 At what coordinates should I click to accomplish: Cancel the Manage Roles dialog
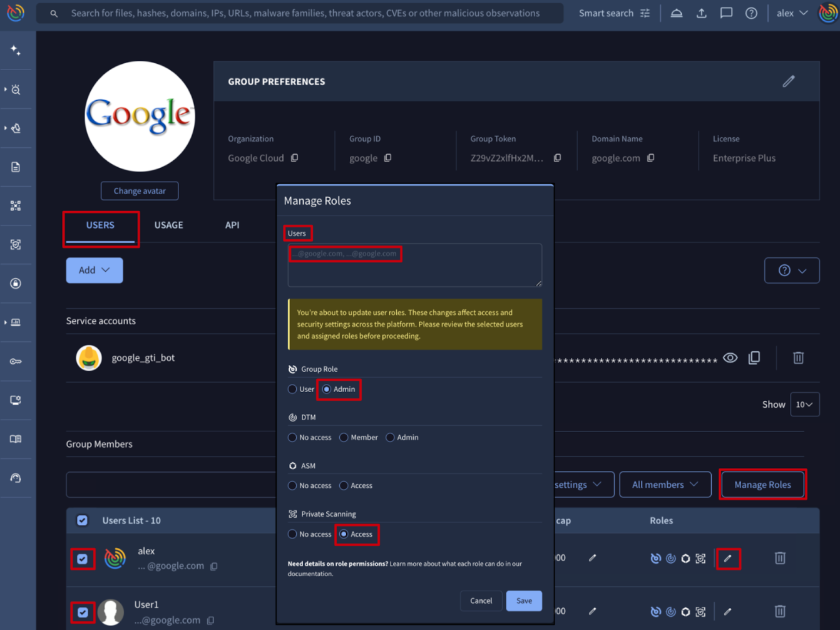click(x=481, y=601)
